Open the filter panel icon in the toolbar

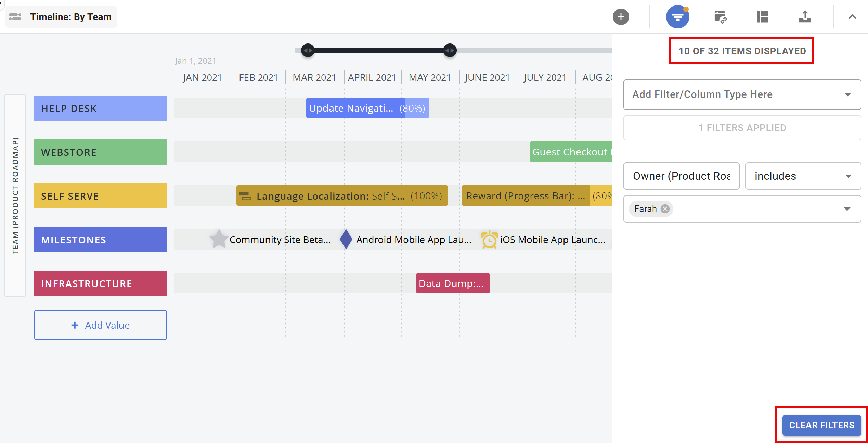coord(677,16)
